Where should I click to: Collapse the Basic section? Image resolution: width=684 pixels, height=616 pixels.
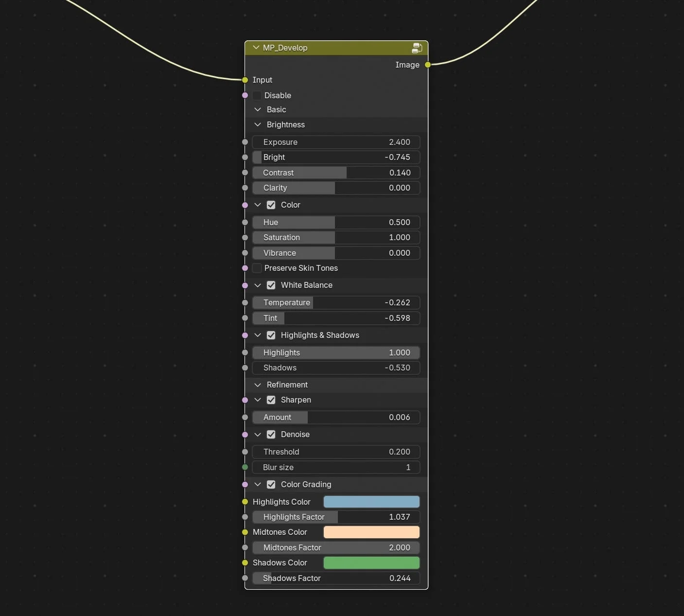258,109
